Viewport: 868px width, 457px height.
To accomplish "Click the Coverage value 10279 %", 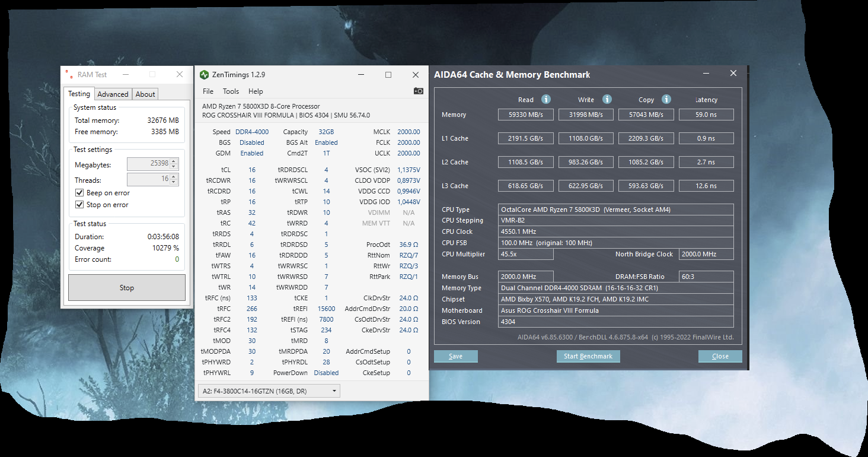I will [165, 248].
